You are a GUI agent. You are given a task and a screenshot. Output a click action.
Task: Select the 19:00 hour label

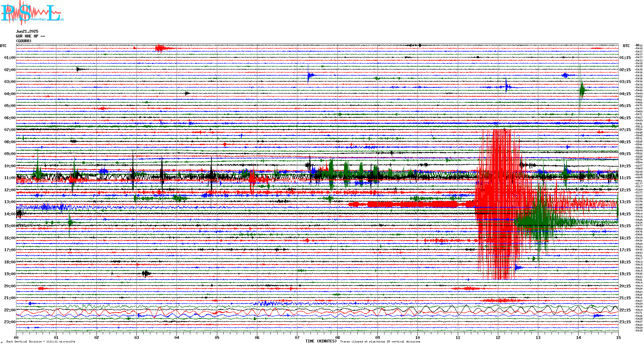(10, 274)
